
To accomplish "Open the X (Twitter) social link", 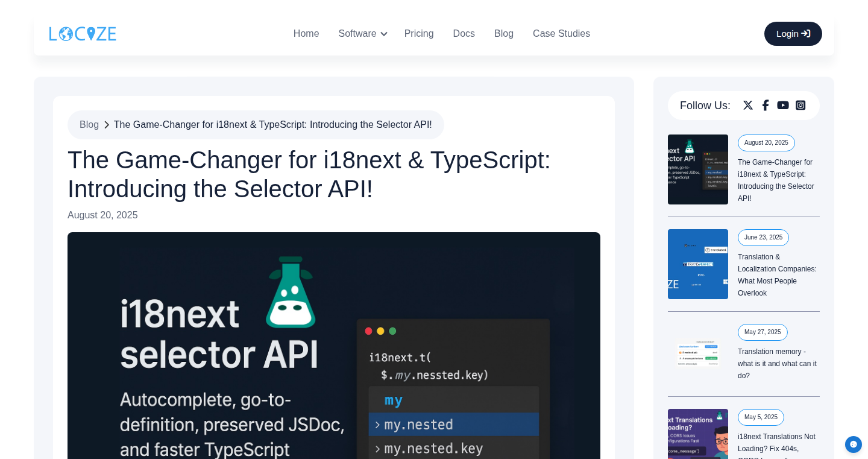I will coord(748,105).
